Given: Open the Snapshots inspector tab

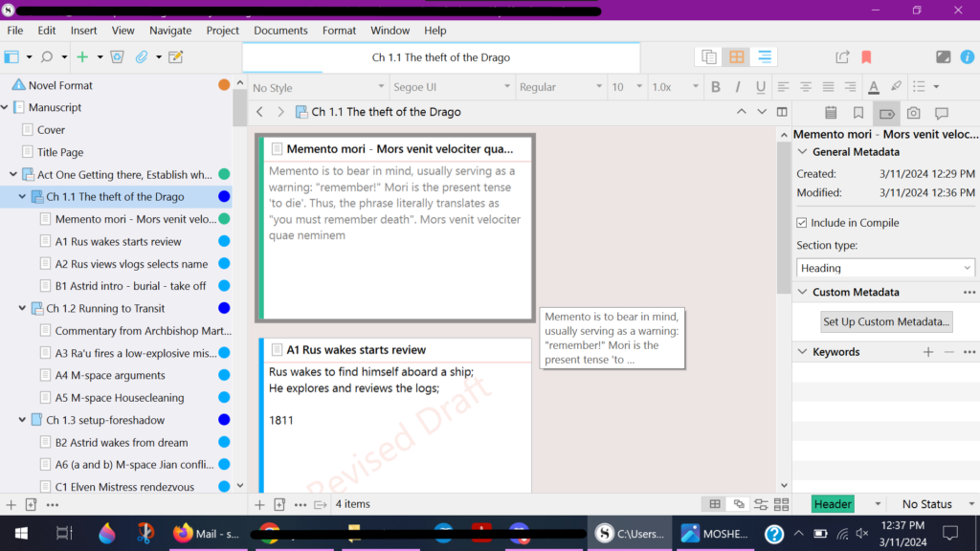Looking at the screenshot, I should (913, 113).
